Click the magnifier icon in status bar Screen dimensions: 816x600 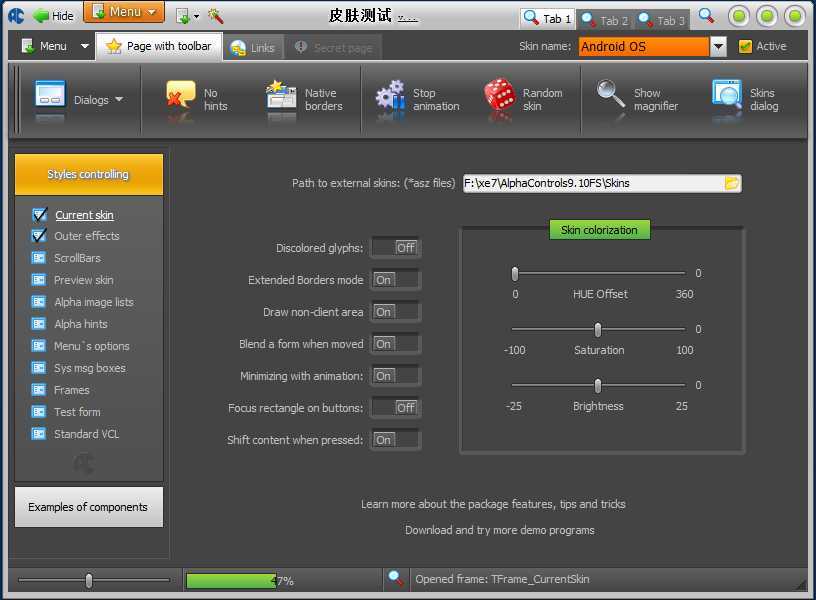pos(396,579)
